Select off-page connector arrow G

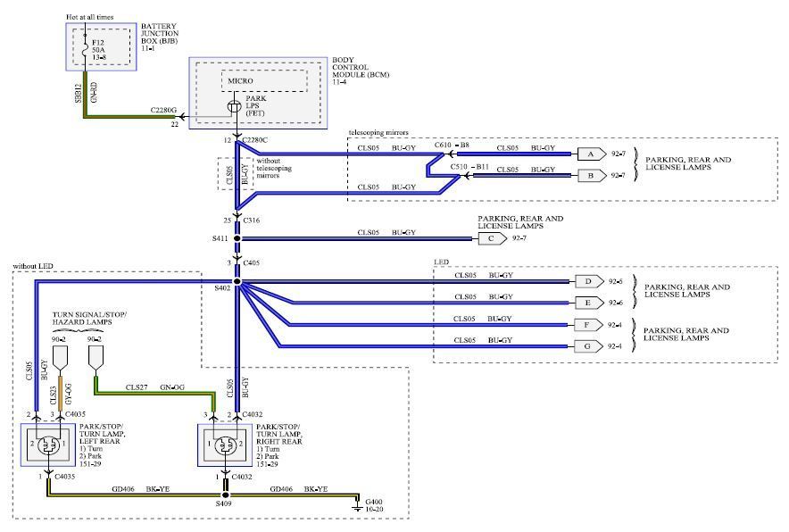[588, 345]
